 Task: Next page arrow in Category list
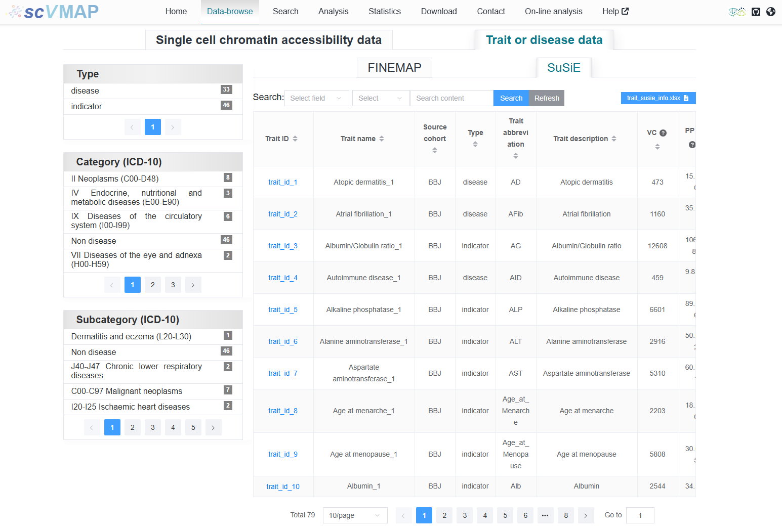click(x=193, y=285)
